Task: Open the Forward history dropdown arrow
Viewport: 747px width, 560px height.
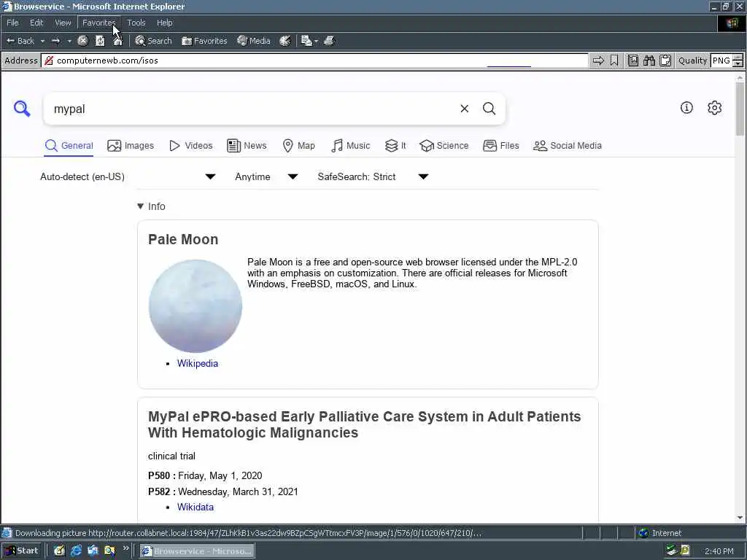Action: click(69, 41)
